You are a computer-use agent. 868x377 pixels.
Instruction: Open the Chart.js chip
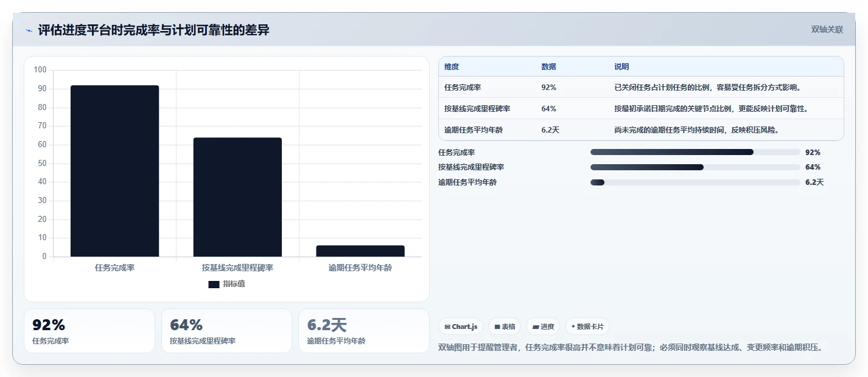pos(461,327)
